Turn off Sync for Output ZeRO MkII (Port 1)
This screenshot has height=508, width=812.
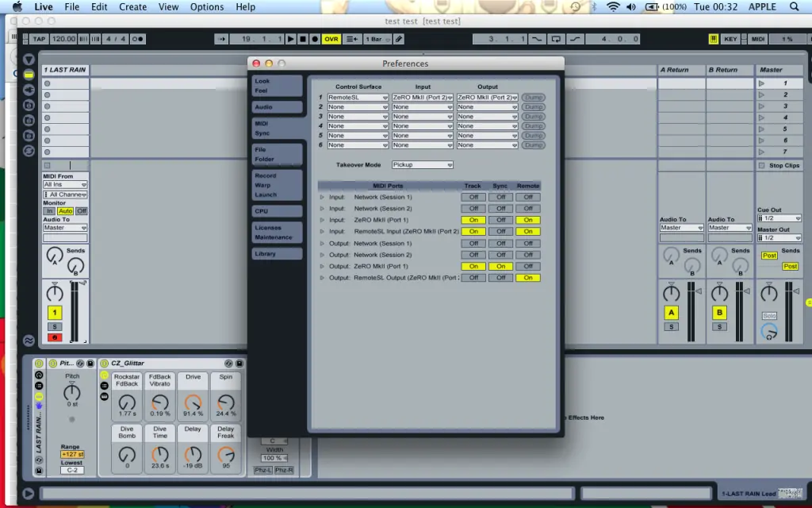(x=500, y=267)
